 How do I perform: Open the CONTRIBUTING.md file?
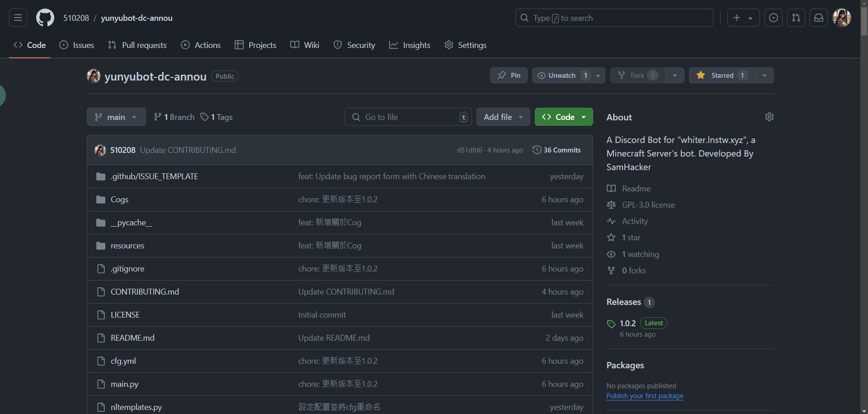(x=145, y=292)
